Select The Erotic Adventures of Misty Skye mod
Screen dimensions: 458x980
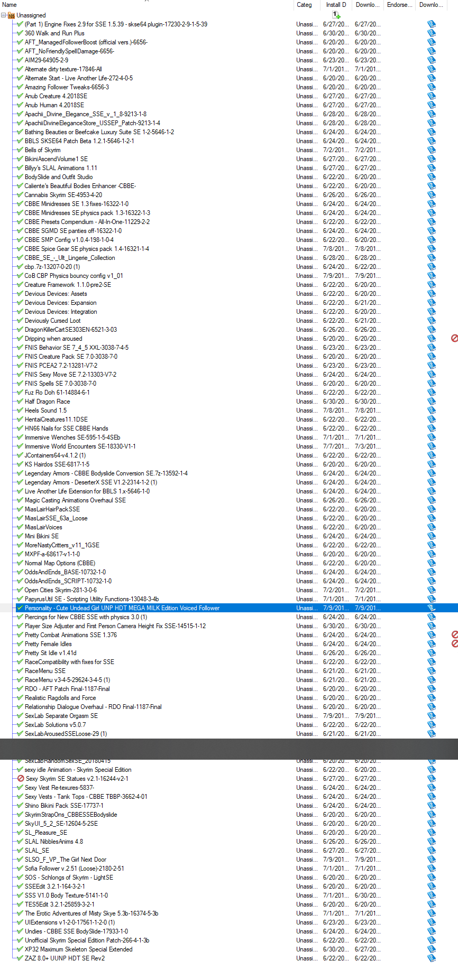tap(91, 913)
